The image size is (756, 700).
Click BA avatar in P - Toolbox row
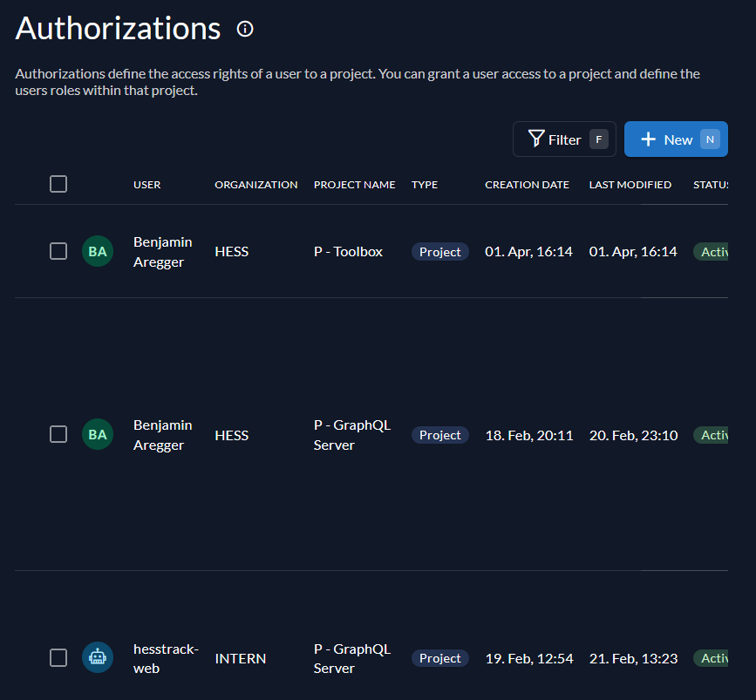[98, 252]
